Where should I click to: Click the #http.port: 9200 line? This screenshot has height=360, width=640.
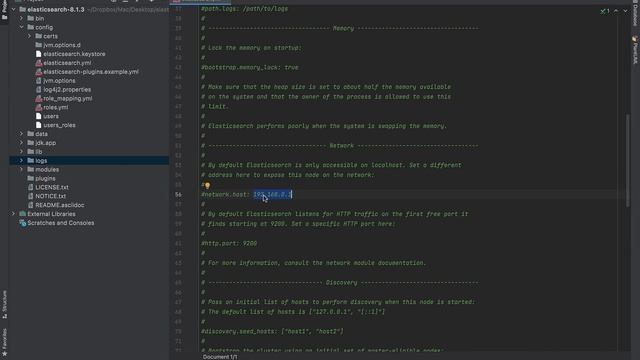click(229, 244)
